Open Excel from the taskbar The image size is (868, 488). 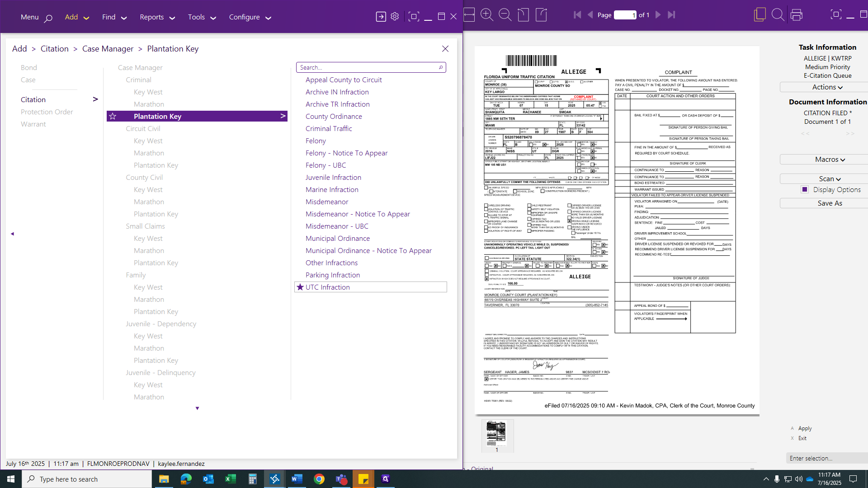pos(231,479)
